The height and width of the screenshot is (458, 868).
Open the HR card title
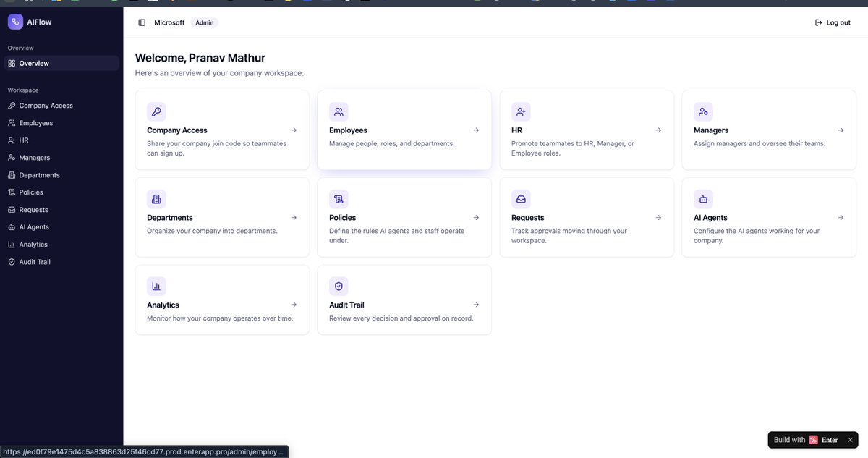(516, 130)
